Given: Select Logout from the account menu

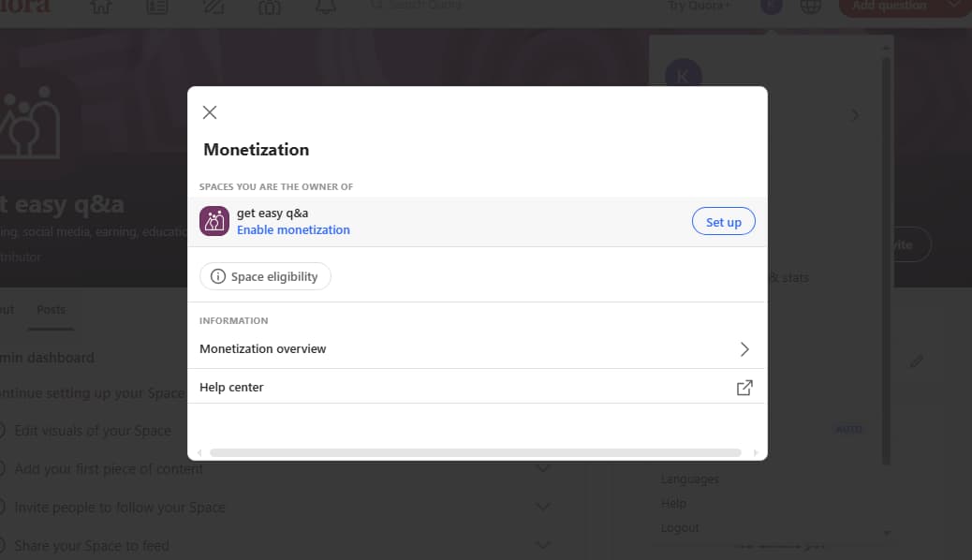Looking at the screenshot, I should pyautogui.click(x=680, y=528).
